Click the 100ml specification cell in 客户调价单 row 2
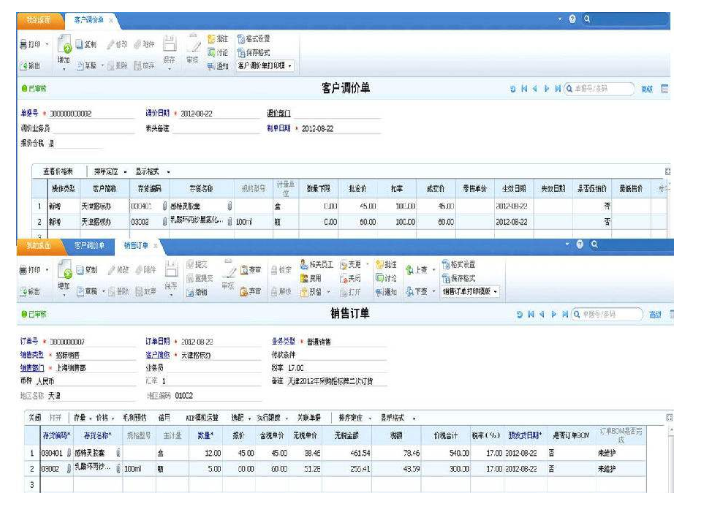This screenshot has height=506, width=702. (253, 222)
